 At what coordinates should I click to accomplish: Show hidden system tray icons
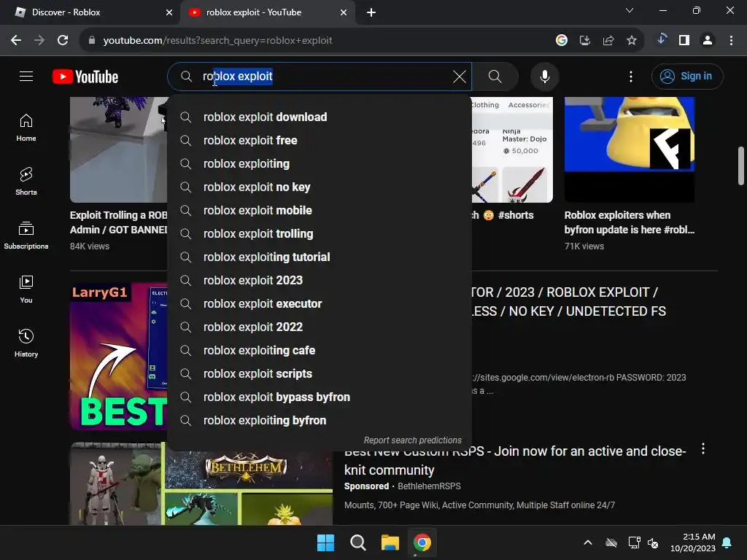[588, 542]
